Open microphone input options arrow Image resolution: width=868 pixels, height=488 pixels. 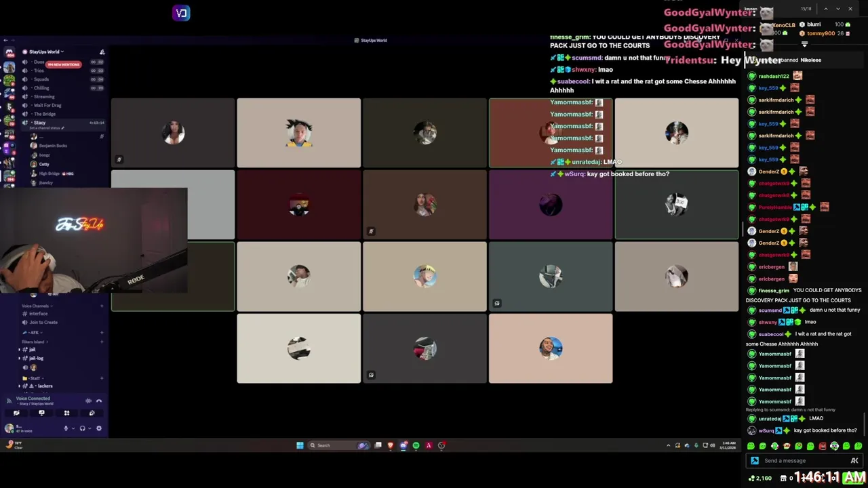tap(72, 428)
